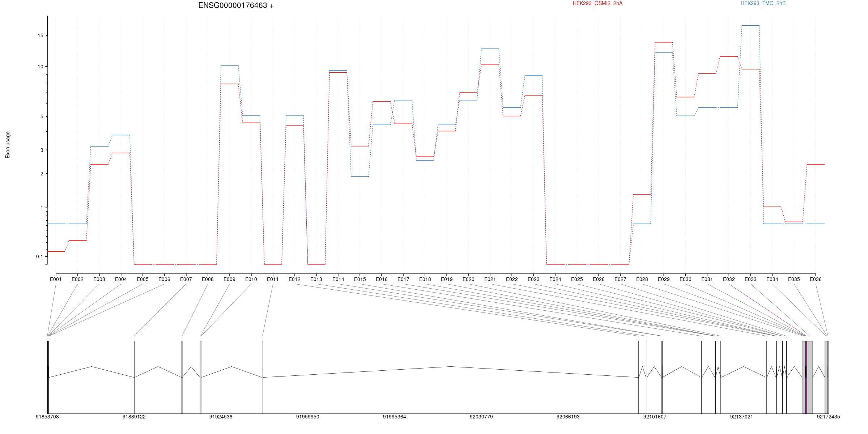Click genomic coordinate 92030779

[x=481, y=417]
